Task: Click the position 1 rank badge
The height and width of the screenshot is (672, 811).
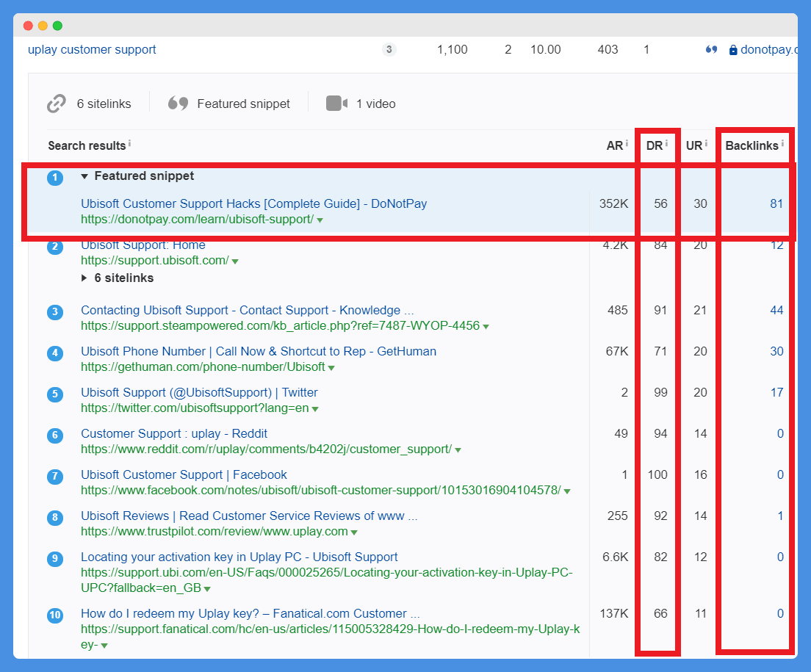Action: pos(55,178)
